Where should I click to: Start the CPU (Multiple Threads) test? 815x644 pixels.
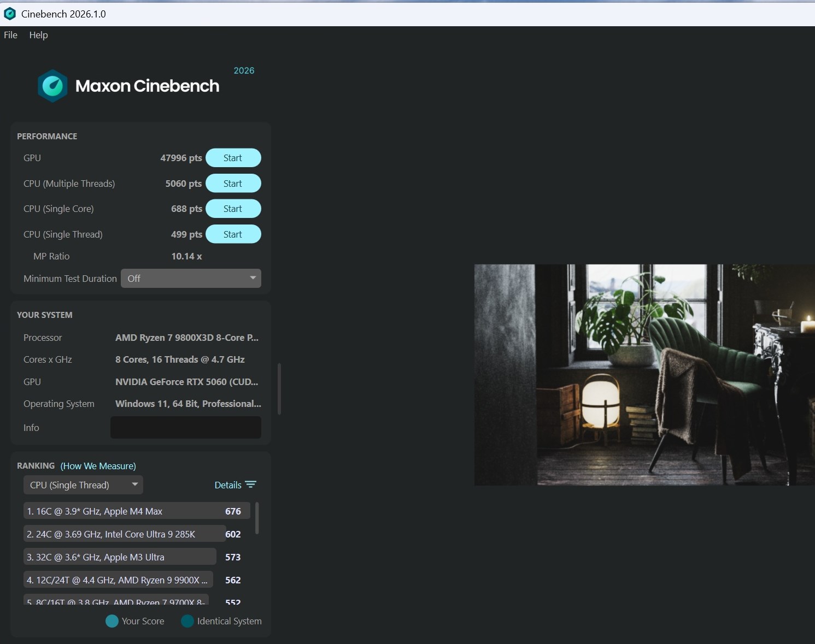point(233,184)
